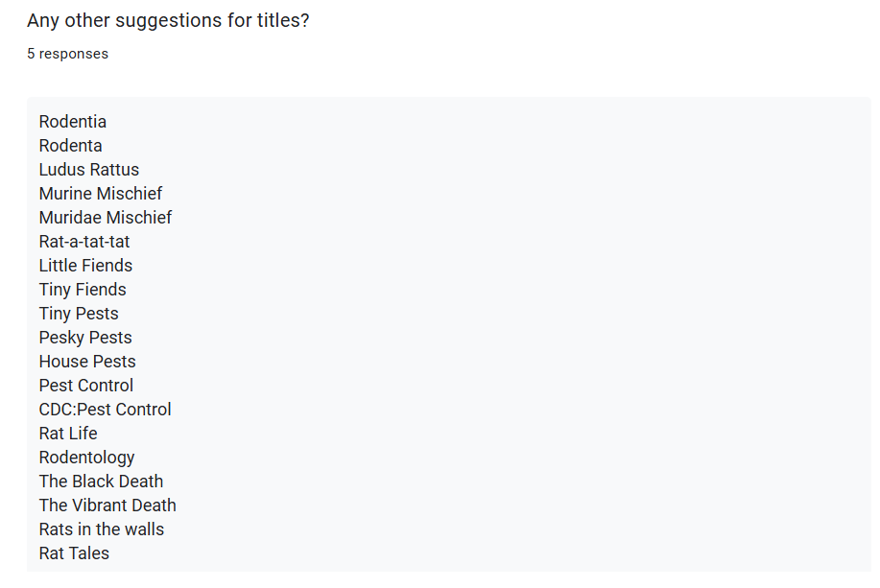Click the 'Ludus Rattus' suggestion
Screen dimensions: 880x588
pyautogui.click(x=88, y=170)
